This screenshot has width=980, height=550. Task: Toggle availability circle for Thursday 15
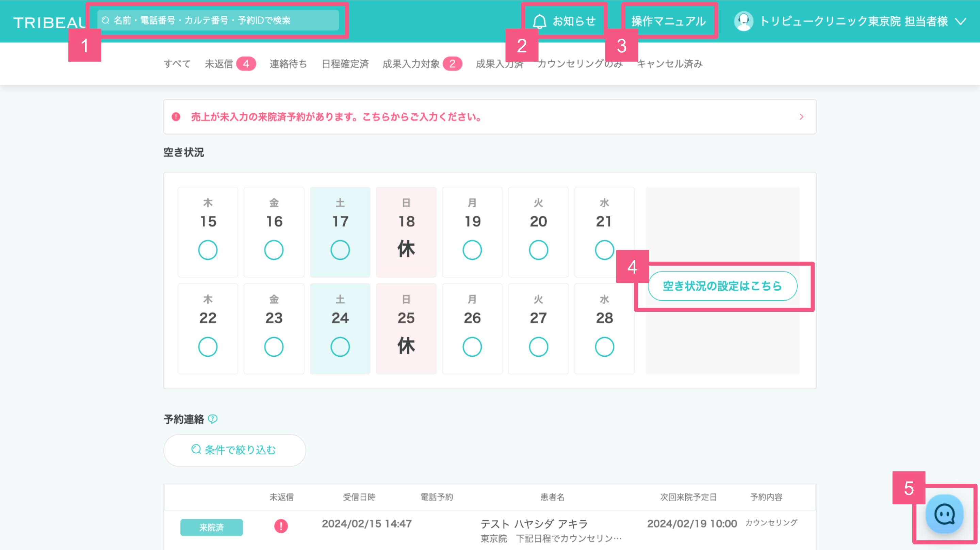[x=208, y=250]
